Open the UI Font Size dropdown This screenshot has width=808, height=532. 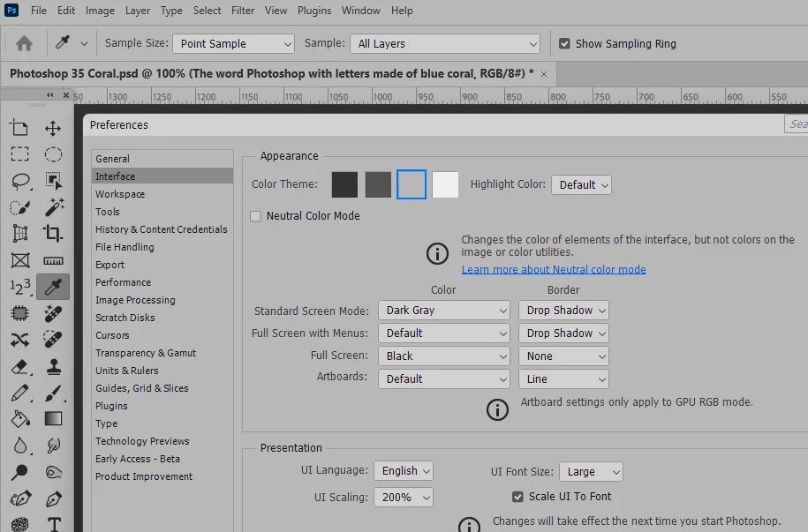tap(591, 472)
